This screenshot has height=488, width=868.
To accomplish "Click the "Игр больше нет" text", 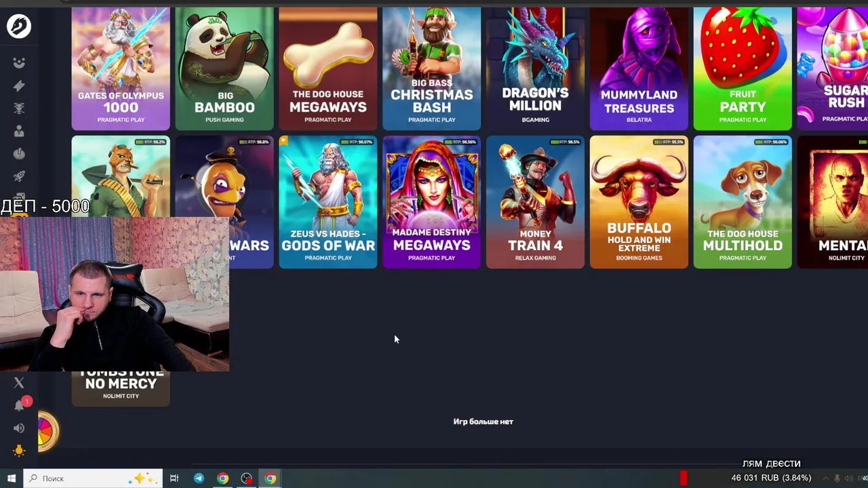I will (x=483, y=422).
